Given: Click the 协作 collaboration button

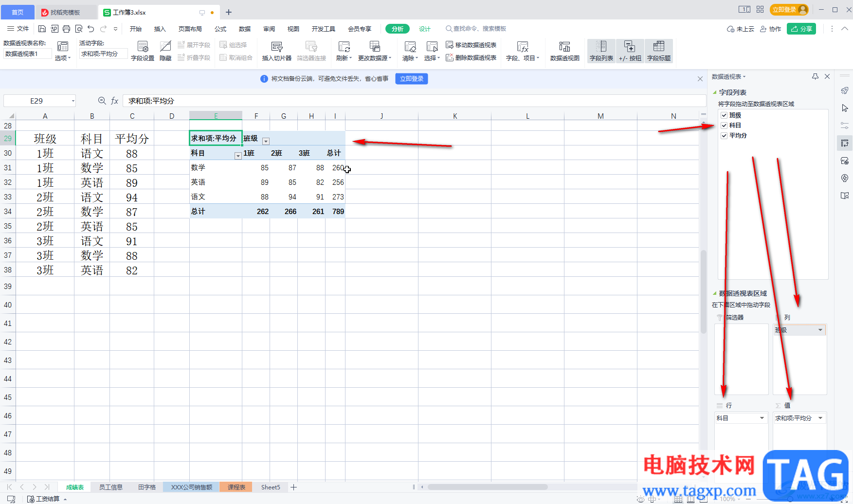Looking at the screenshot, I should 770,29.
